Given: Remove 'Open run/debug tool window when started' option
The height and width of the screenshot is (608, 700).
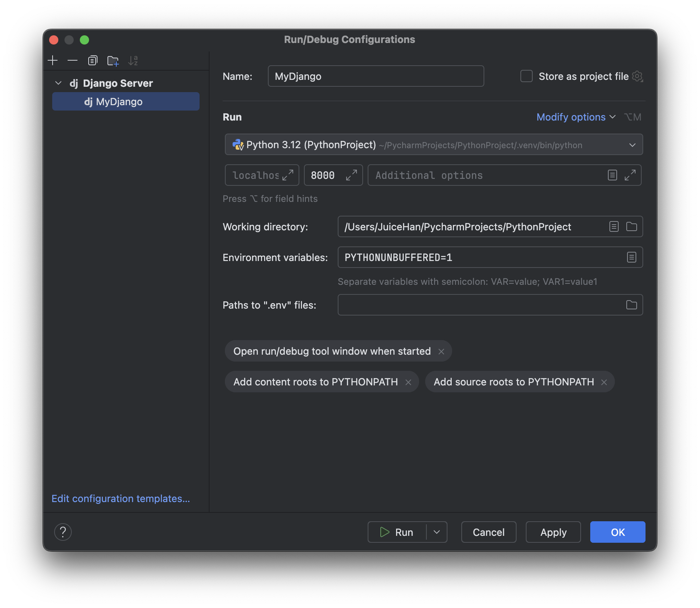Looking at the screenshot, I should point(441,351).
